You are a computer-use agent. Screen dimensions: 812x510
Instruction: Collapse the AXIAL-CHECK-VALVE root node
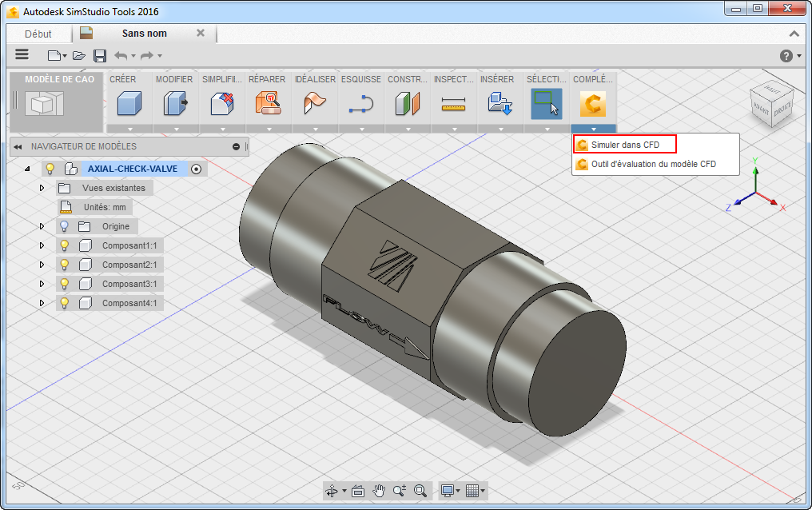point(27,169)
